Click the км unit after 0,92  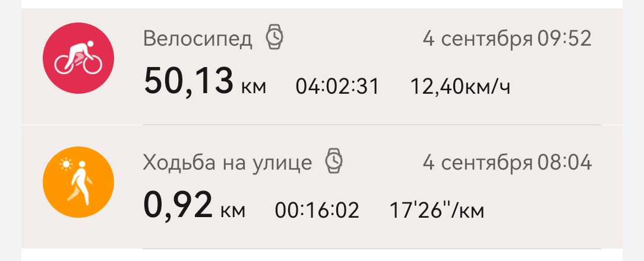(233, 212)
